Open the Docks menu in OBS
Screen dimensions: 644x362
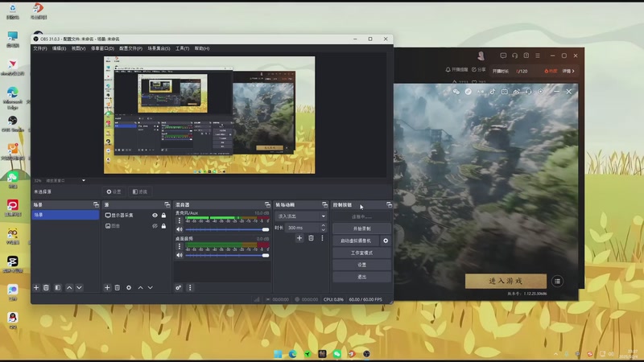(102, 48)
